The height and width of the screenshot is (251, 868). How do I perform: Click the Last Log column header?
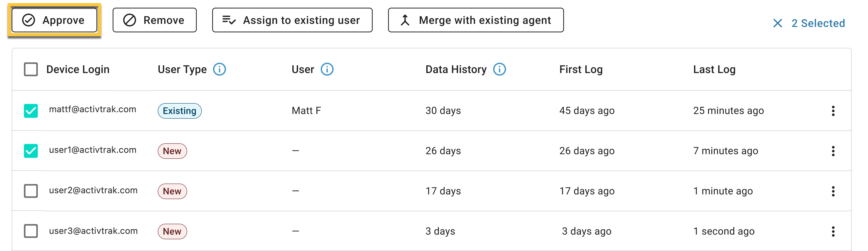[714, 69]
